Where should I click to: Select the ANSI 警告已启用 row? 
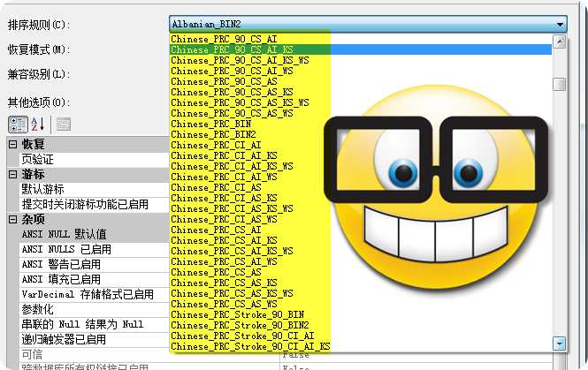pos(94,264)
